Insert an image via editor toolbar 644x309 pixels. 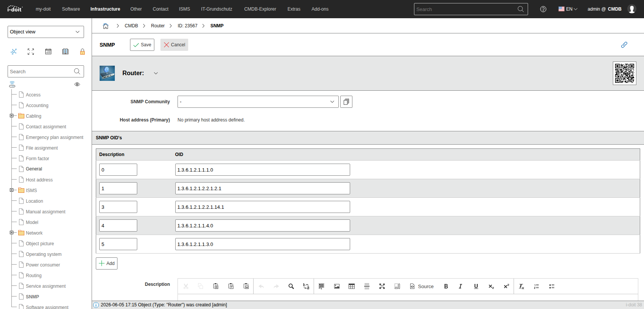pyautogui.click(x=337, y=286)
